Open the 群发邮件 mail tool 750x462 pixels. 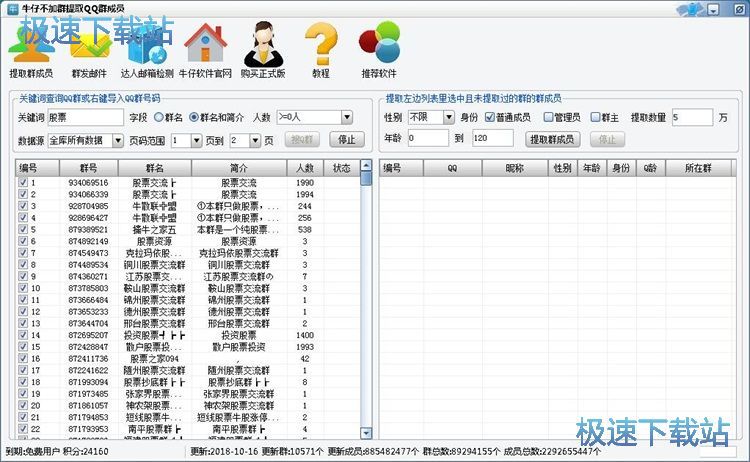pyautogui.click(x=89, y=50)
